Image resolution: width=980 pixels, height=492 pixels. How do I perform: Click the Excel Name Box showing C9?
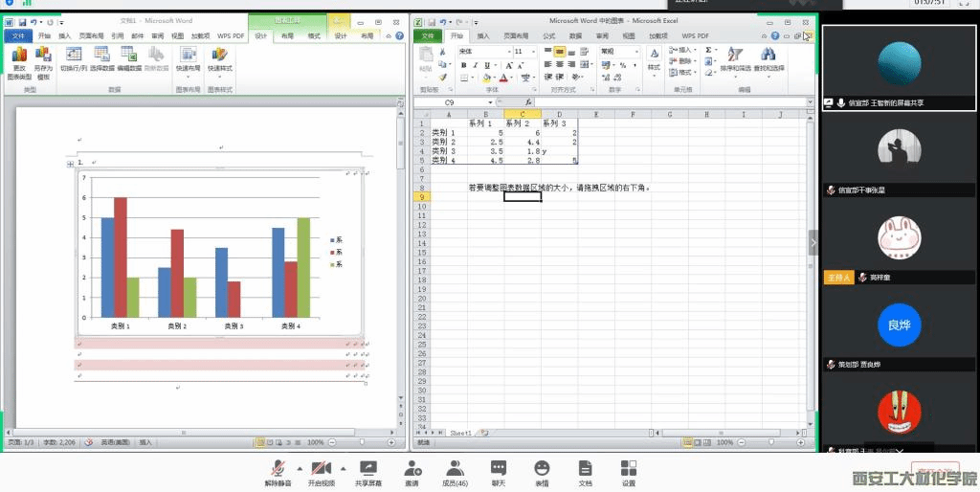[x=455, y=101]
